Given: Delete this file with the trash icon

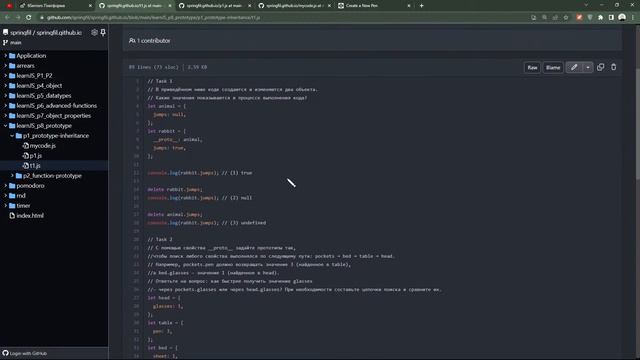Looking at the screenshot, I should (613, 67).
